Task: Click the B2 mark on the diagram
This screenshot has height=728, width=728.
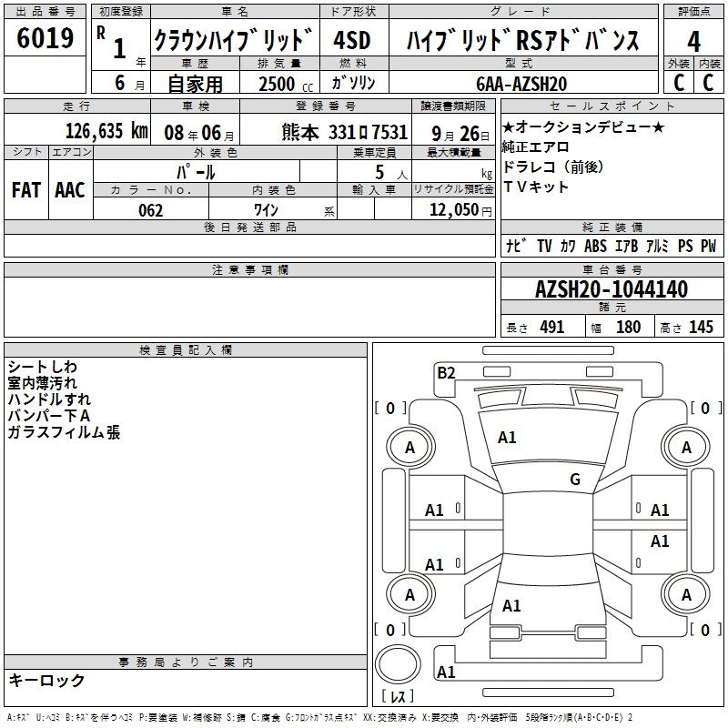Action: [x=446, y=372]
